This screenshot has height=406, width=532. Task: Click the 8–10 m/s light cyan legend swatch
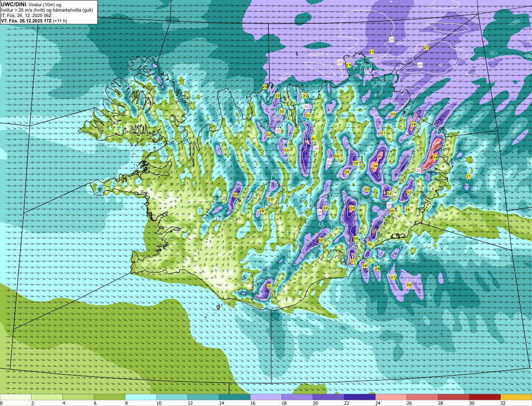[141, 397]
